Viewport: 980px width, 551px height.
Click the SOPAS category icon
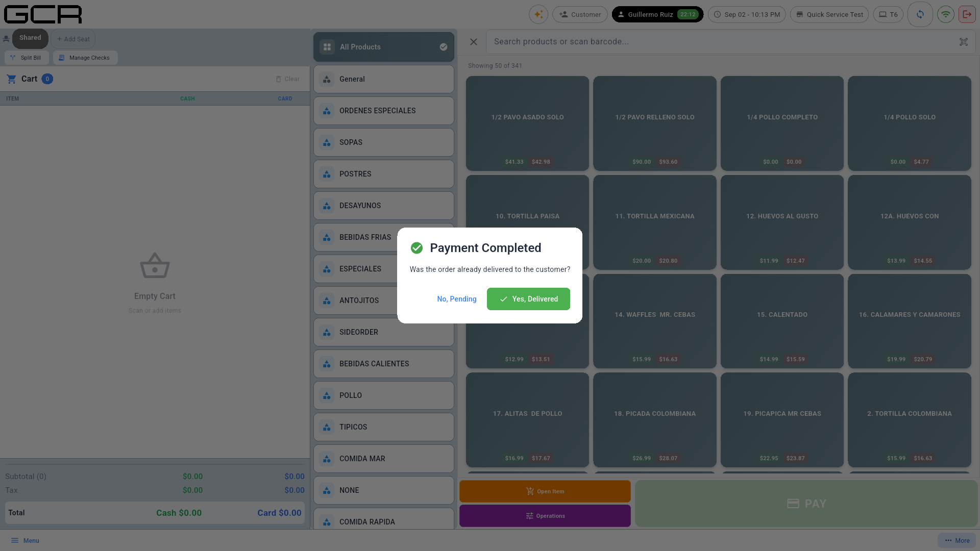pyautogui.click(x=327, y=142)
